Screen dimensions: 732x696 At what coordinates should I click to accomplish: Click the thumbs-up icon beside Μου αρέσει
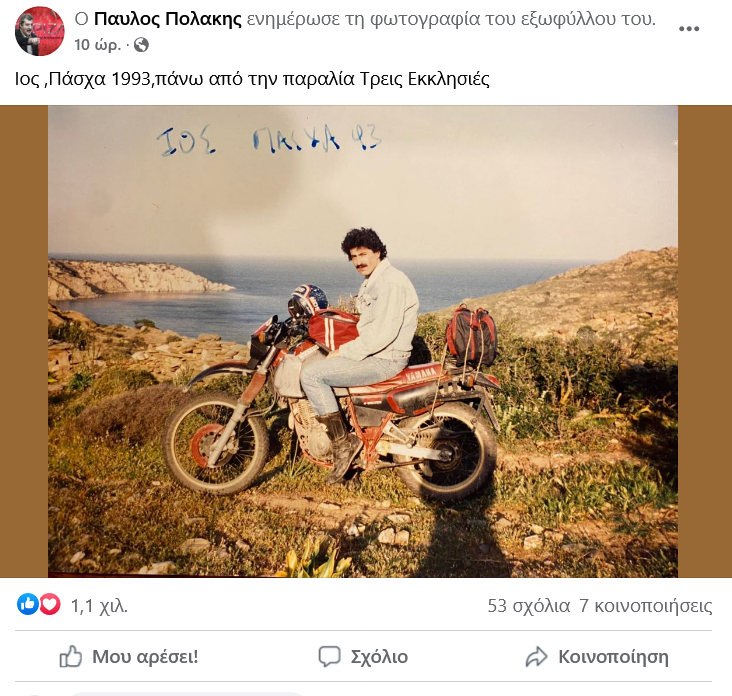click(70, 657)
